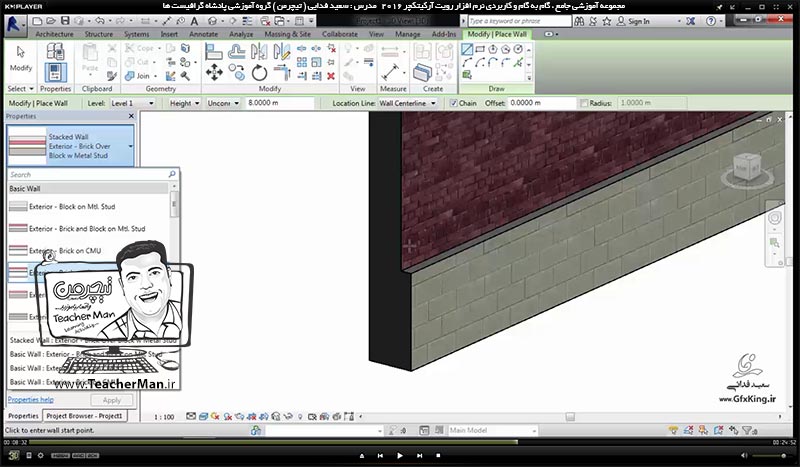The width and height of the screenshot is (800, 467).
Task: Open the wall type selector dropdown arrow
Action: pos(130,146)
